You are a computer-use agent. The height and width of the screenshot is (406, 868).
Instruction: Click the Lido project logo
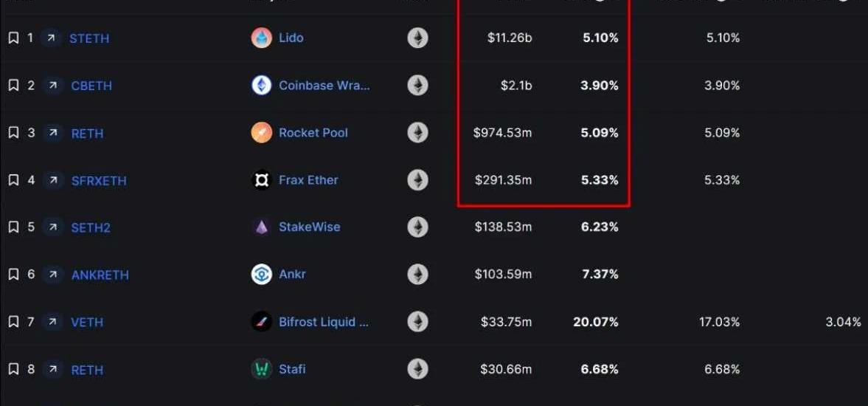pyautogui.click(x=261, y=38)
